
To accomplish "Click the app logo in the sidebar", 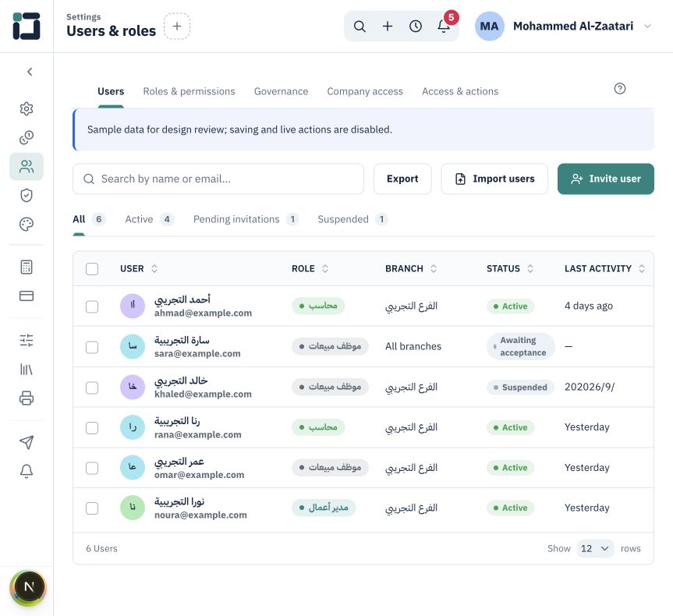I will [x=27, y=27].
